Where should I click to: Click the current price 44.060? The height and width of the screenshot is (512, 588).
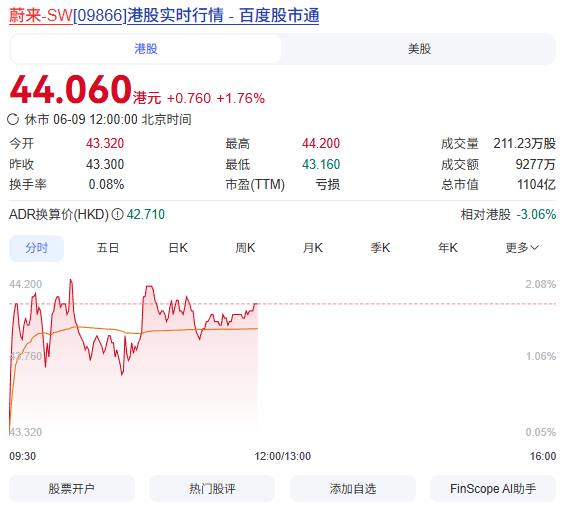pyautogui.click(x=70, y=89)
